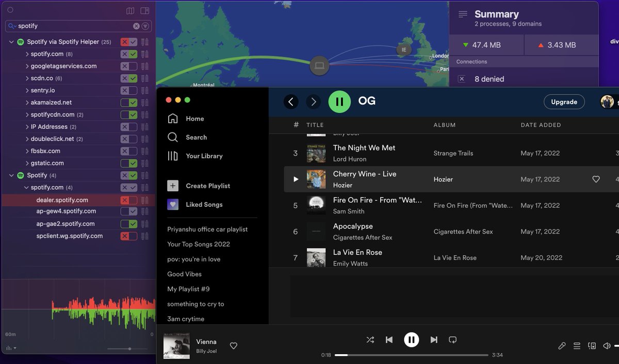Expand sentry.io domain entry
Screen dimensions: 619x364
coord(27,90)
